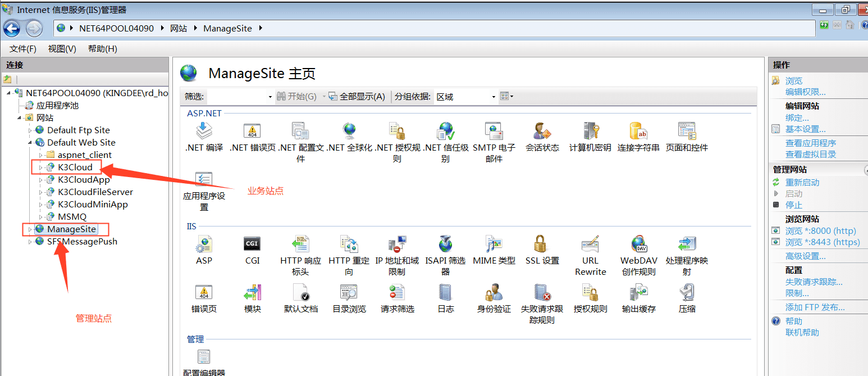Click 停止 to stop the website
868x376 pixels.
(x=794, y=205)
